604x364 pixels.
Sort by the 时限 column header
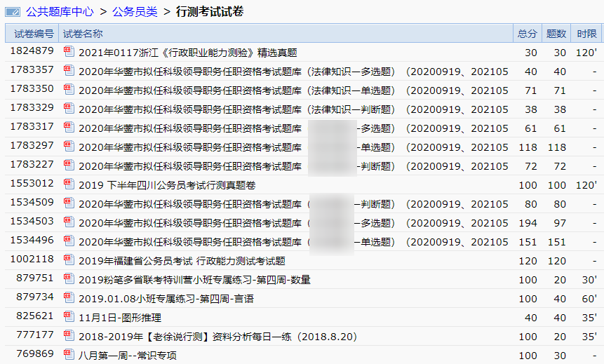pyautogui.click(x=586, y=34)
